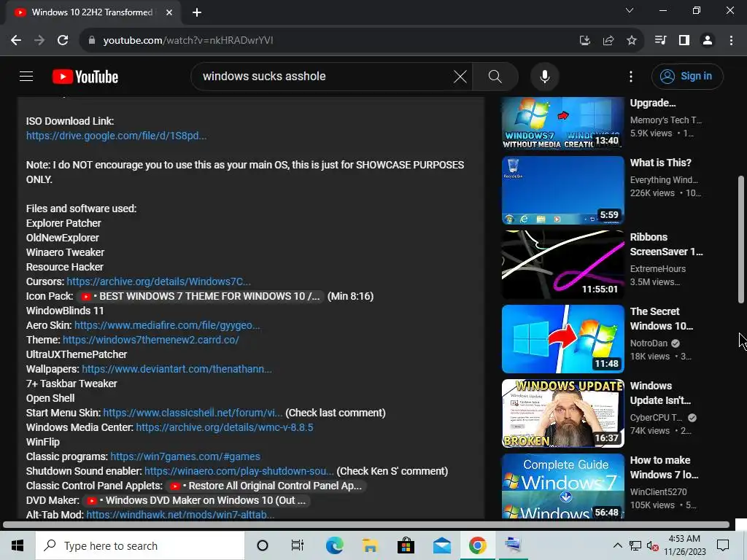
Task: Click the NotroDan channel name
Action: pyautogui.click(x=649, y=343)
